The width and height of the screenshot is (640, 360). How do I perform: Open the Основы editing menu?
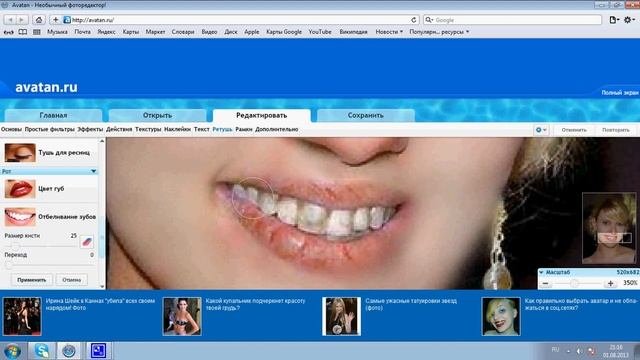11,129
